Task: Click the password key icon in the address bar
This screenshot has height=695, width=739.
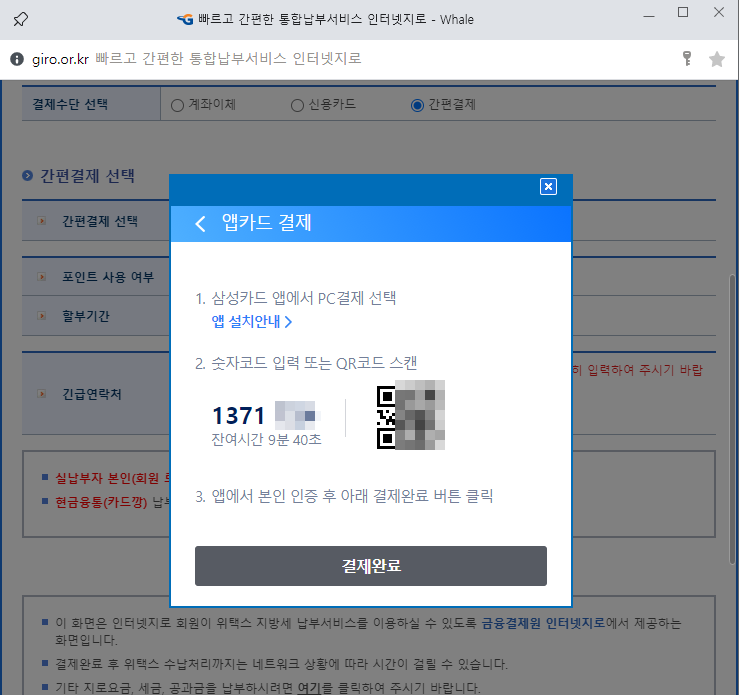Action: pyautogui.click(x=687, y=58)
